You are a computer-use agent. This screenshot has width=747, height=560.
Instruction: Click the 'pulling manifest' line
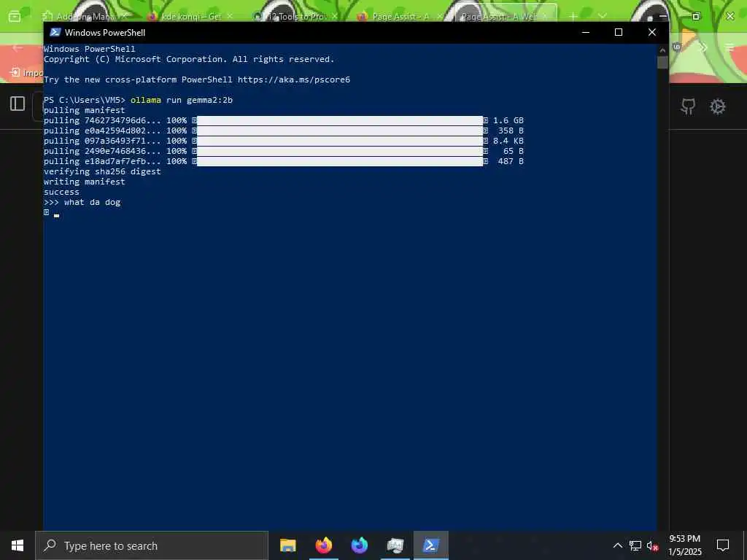pos(85,110)
